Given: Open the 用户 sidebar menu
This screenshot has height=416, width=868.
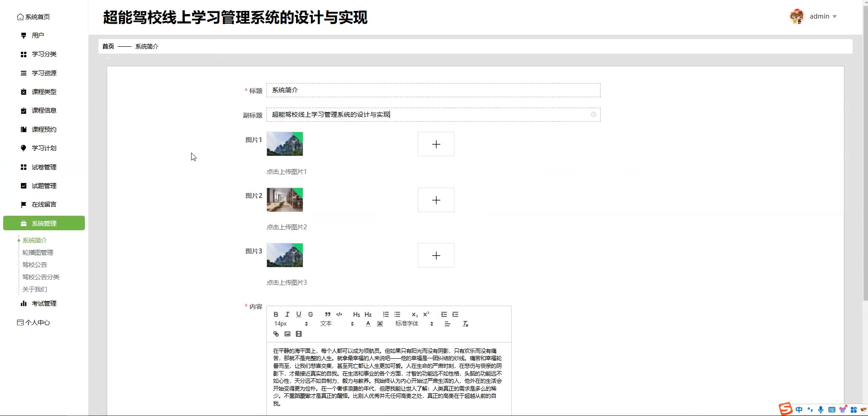Looking at the screenshot, I should [44, 35].
